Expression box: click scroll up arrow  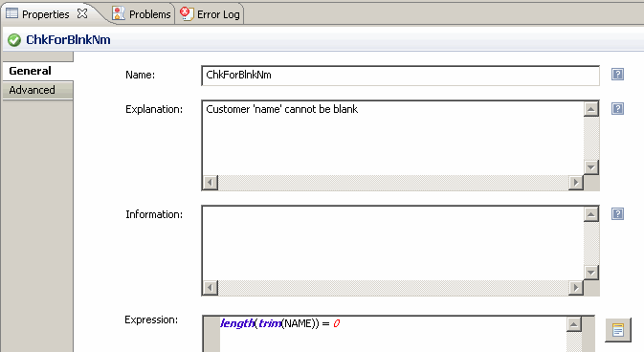[x=574, y=324]
